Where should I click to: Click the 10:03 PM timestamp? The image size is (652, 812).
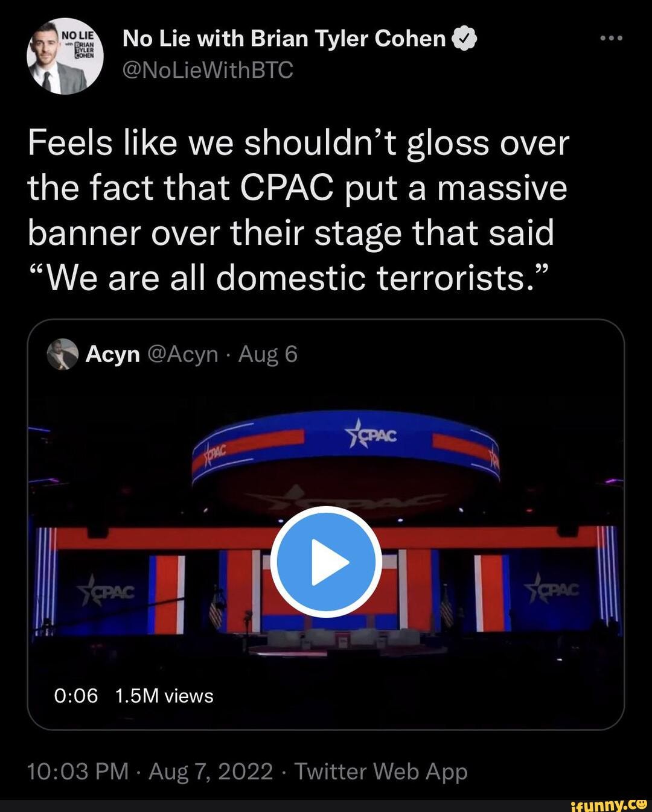click(78, 772)
